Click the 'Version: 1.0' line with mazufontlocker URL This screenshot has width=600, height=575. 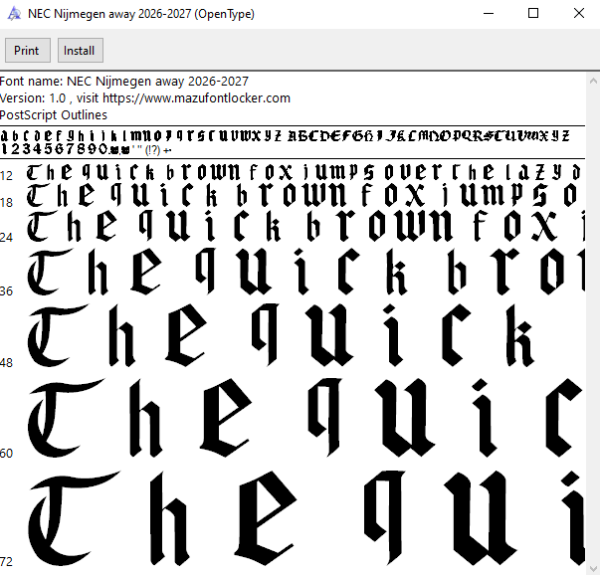145,98
